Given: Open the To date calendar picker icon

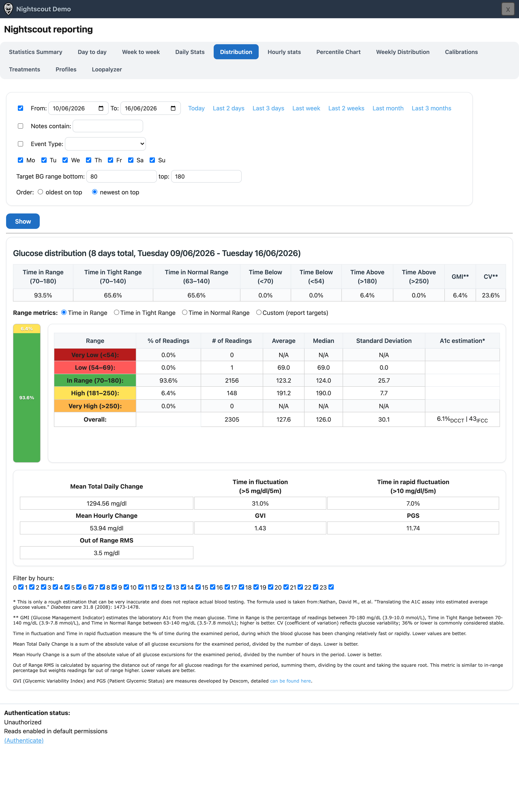Looking at the screenshot, I should click(x=173, y=108).
